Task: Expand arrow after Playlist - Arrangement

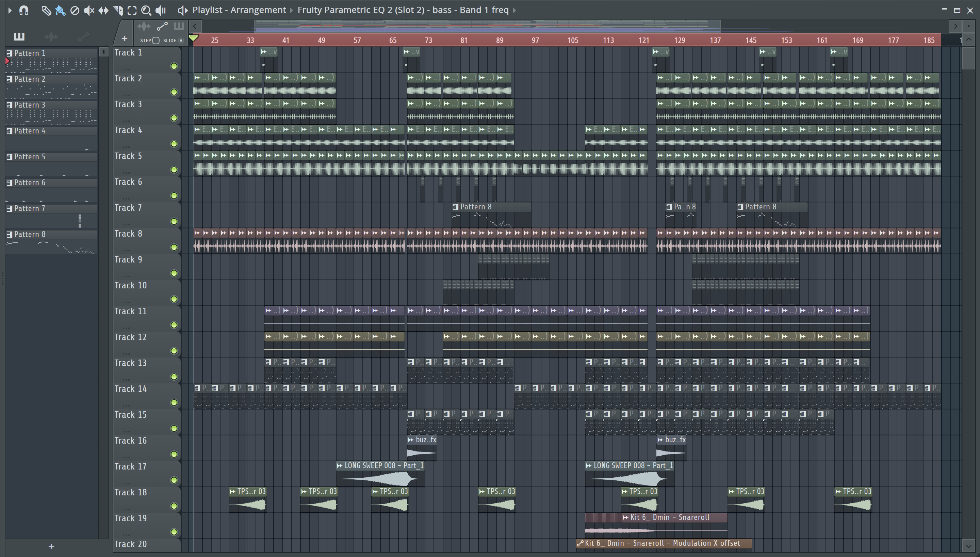Action: [292, 10]
